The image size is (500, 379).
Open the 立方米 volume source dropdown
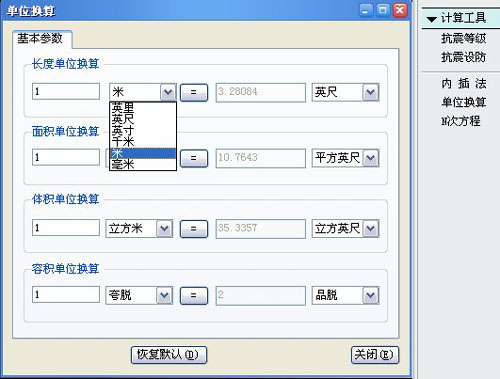point(164,228)
